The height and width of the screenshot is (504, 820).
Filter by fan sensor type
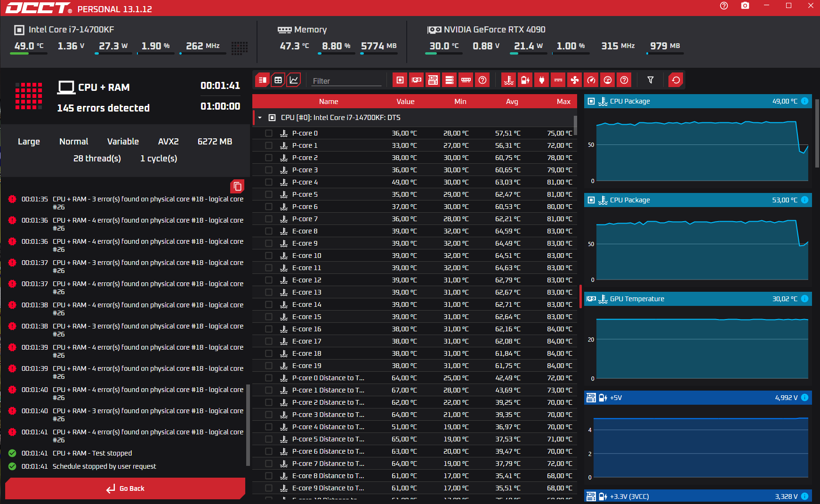tap(575, 80)
